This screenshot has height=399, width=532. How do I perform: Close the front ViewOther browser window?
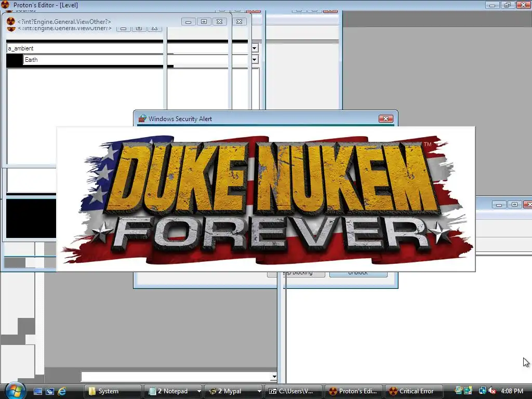tap(220, 22)
